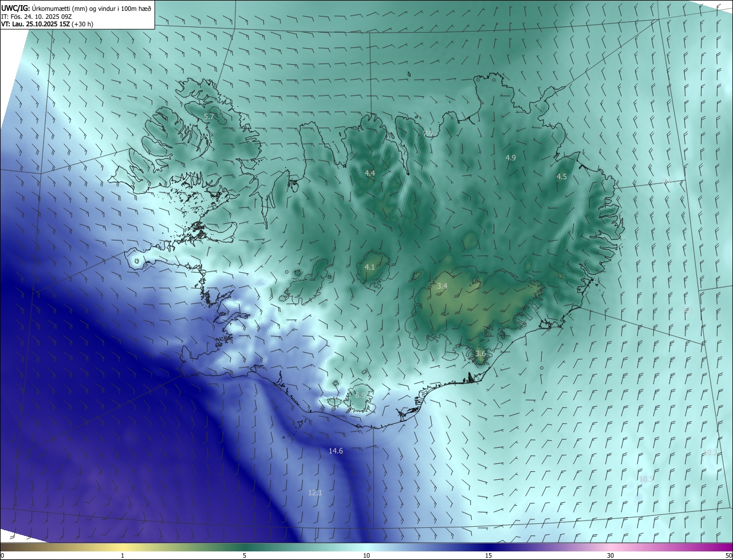Click the initial time 'IT: Fös. 24. 10. 2025 09Z'
Screen dimensions: 733x560
tap(36, 17)
